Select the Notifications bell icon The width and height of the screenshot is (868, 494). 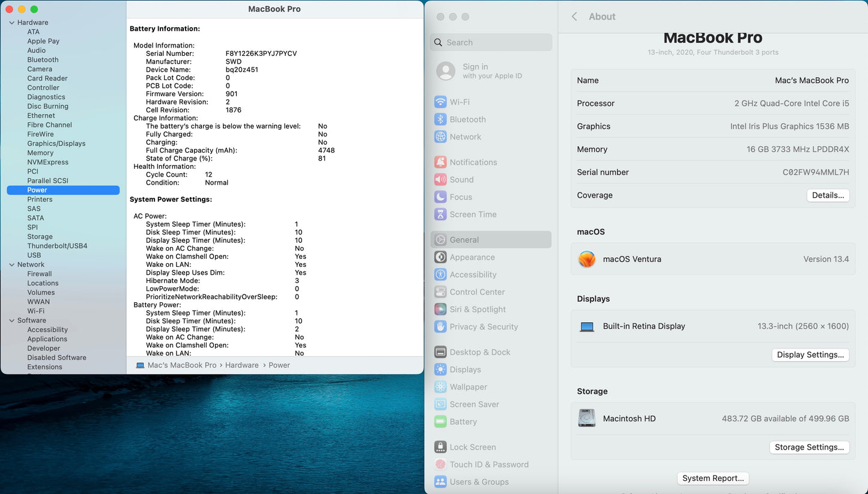point(440,162)
